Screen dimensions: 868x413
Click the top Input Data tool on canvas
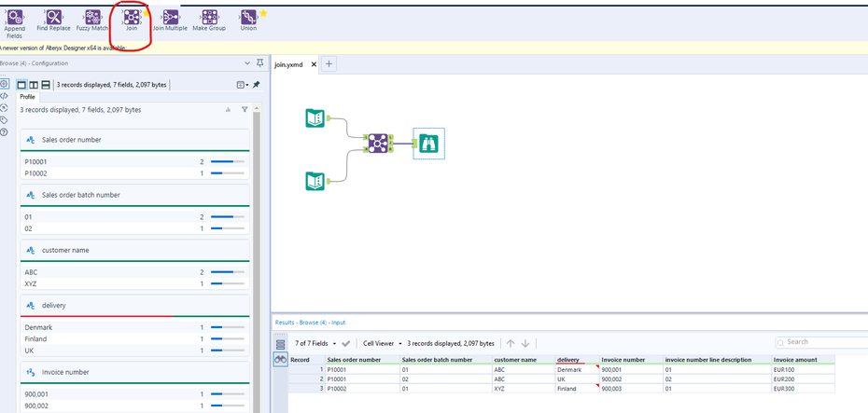[x=315, y=117]
